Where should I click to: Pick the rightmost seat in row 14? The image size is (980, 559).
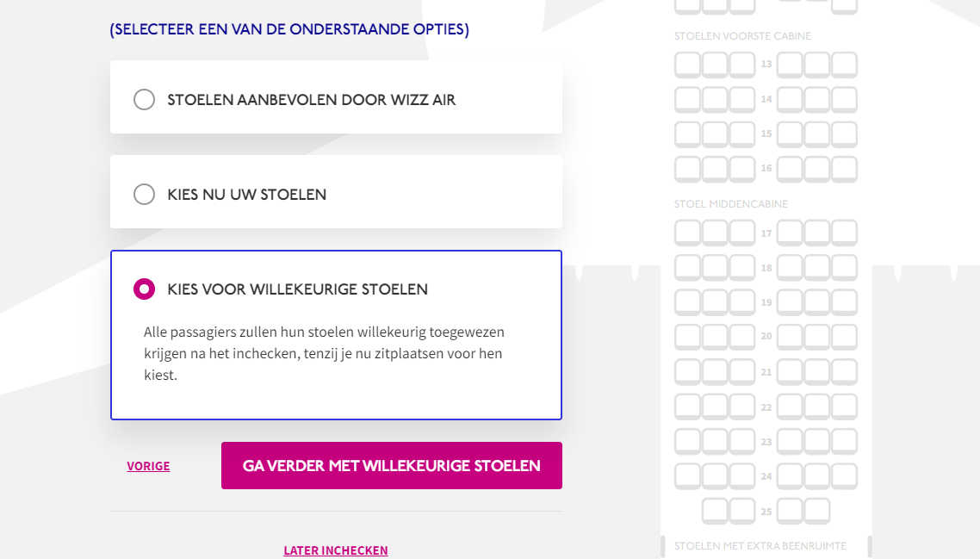(845, 99)
